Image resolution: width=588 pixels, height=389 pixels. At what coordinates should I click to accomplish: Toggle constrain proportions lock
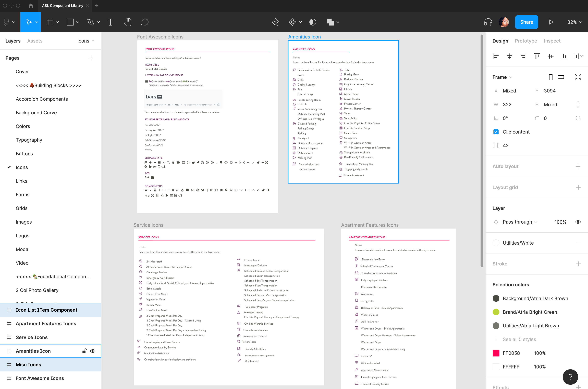click(x=578, y=104)
